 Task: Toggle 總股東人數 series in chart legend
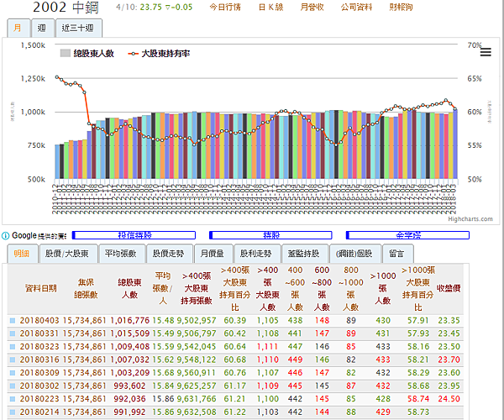point(87,54)
